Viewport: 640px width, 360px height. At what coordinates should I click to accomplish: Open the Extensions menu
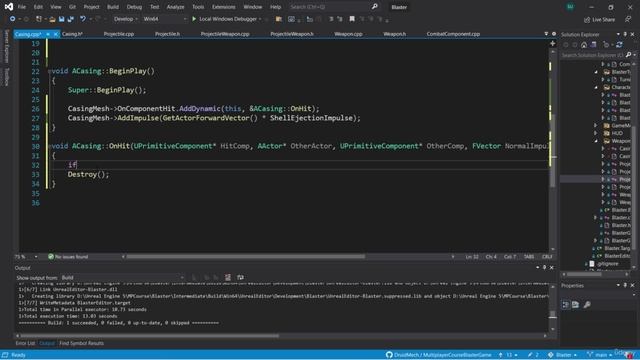coord(223,7)
